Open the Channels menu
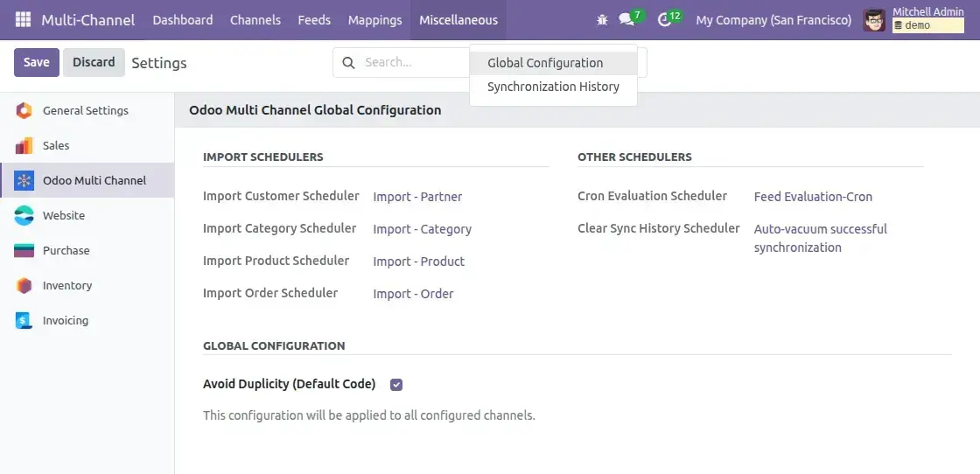 [x=255, y=19]
